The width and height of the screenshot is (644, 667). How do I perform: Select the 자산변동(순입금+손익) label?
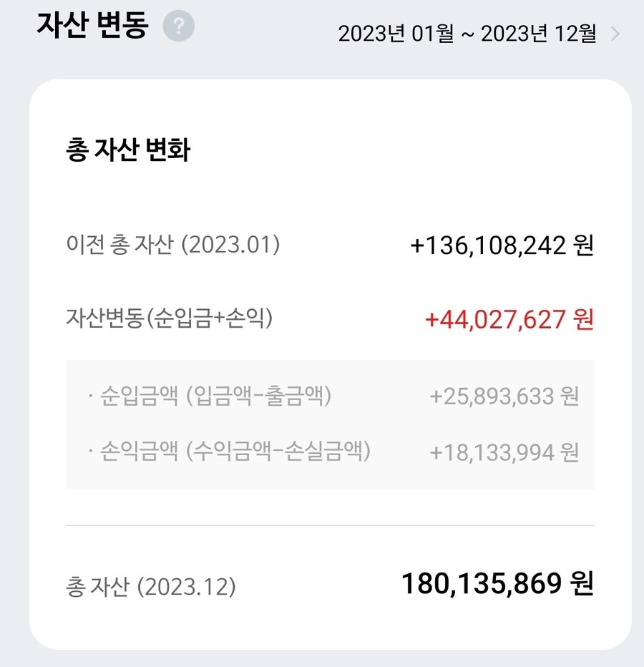click(x=169, y=318)
